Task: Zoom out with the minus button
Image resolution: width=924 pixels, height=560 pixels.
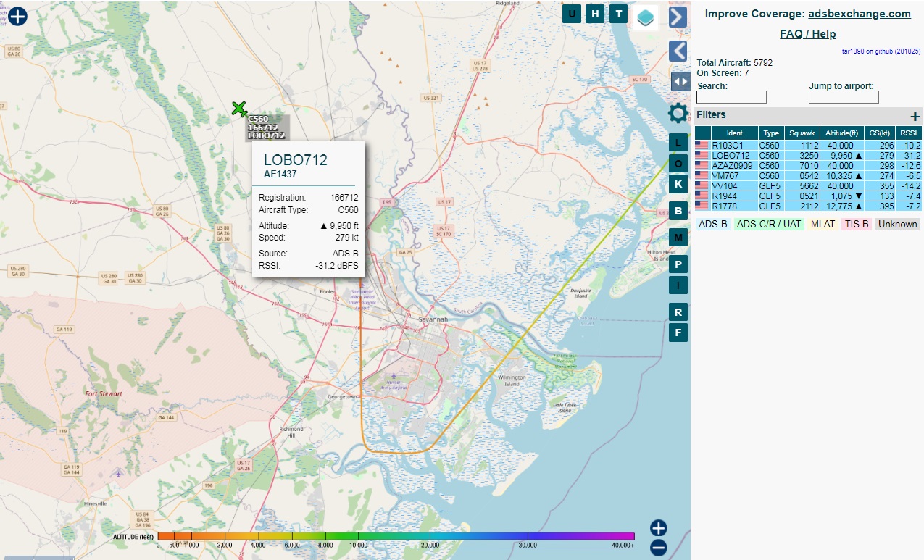Action: [x=658, y=548]
